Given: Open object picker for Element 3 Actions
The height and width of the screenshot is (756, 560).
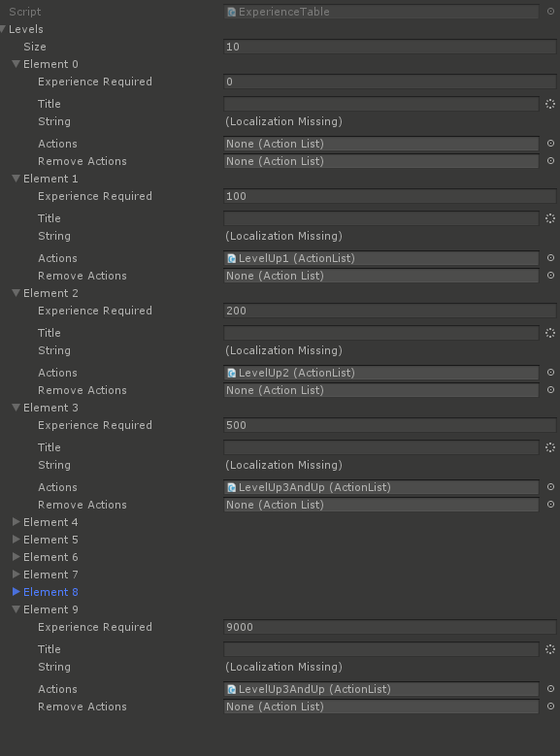Looking at the screenshot, I should pos(550,487).
